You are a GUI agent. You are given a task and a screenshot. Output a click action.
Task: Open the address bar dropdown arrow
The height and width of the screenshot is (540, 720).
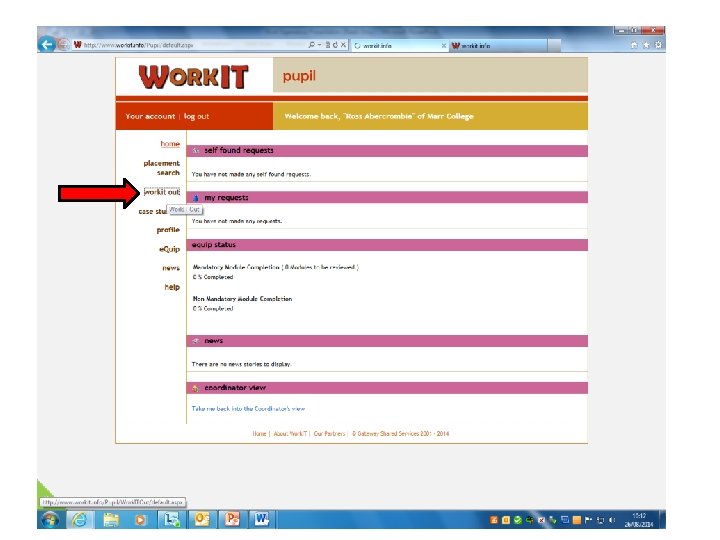(320, 45)
